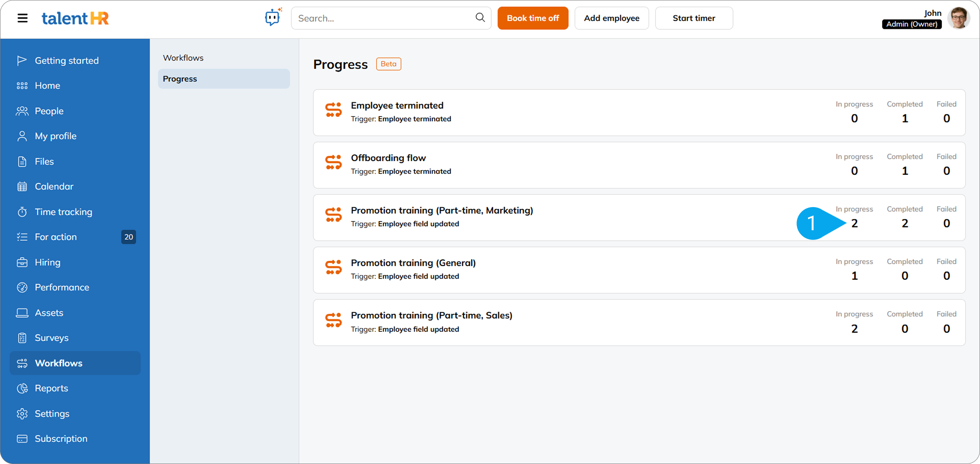Open Performance in the sidebar
The height and width of the screenshot is (464, 980).
[75, 287]
